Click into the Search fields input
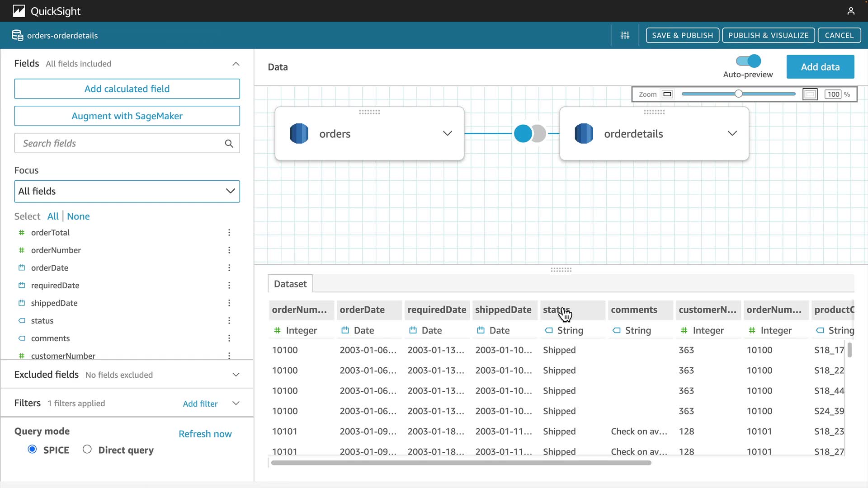Viewport: 868px width, 488px height. [118, 144]
